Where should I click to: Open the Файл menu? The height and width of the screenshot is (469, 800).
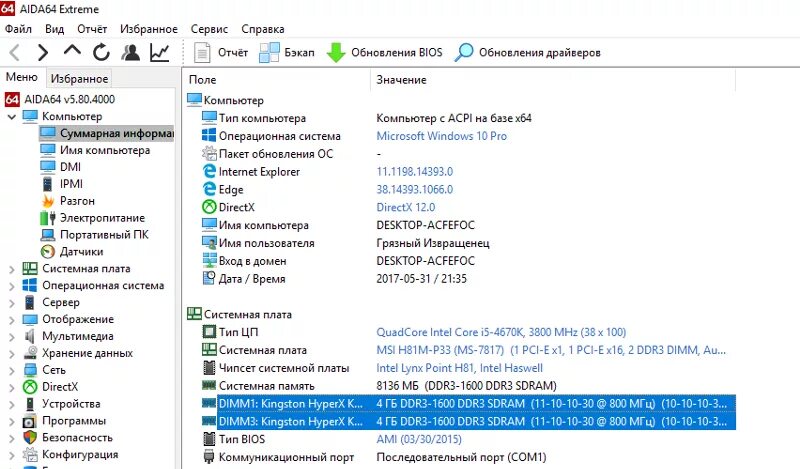18,29
